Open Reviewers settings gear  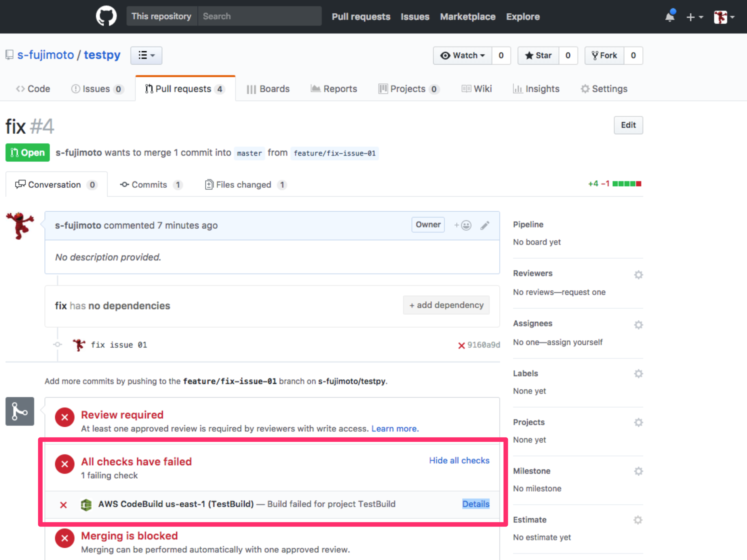click(639, 274)
